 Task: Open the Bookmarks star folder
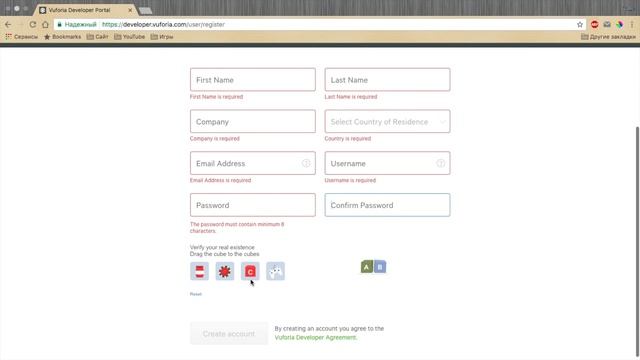(62, 37)
